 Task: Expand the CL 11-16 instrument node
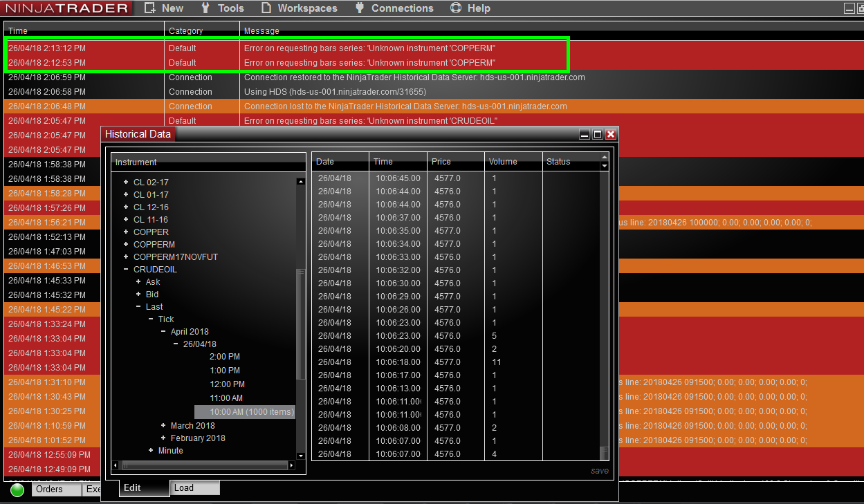pos(126,220)
